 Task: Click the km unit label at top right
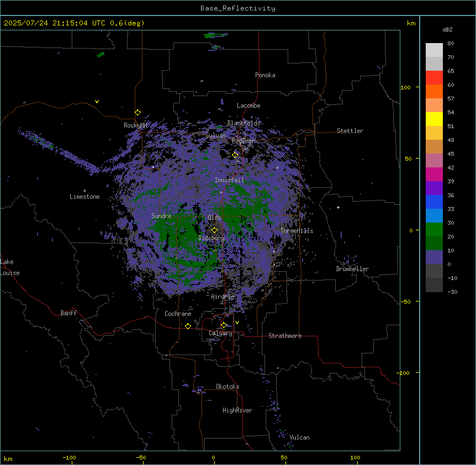(411, 23)
